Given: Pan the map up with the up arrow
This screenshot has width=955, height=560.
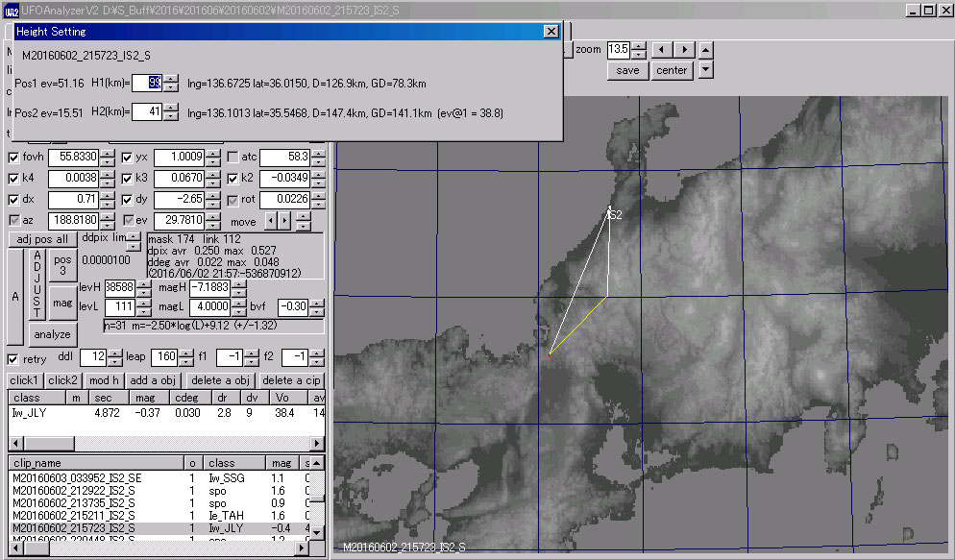Looking at the screenshot, I should tap(706, 49).
